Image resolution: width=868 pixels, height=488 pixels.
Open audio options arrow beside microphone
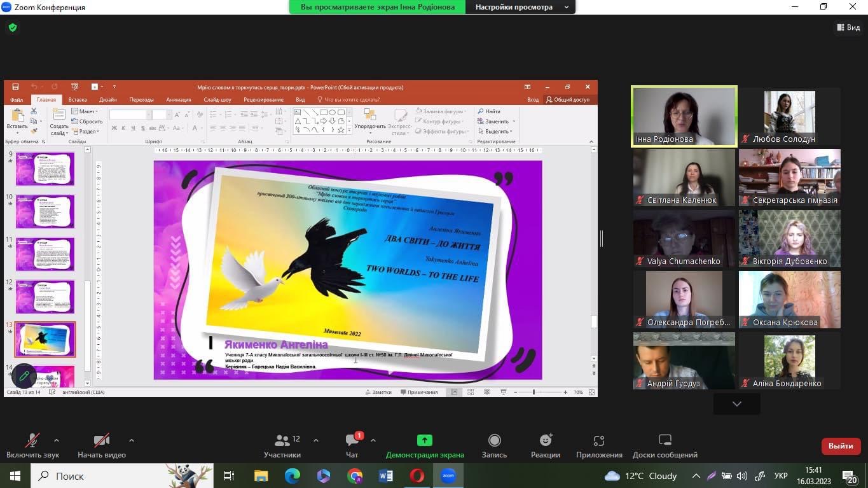[x=57, y=440]
